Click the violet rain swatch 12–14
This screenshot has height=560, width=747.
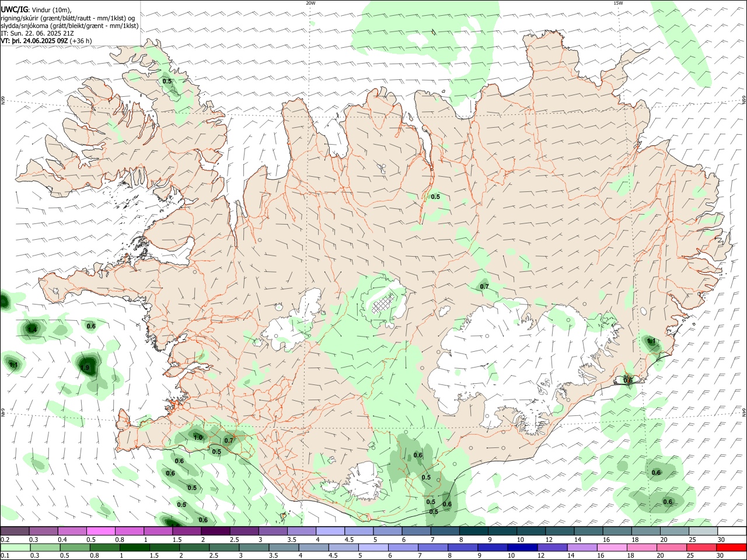(x=552, y=547)
